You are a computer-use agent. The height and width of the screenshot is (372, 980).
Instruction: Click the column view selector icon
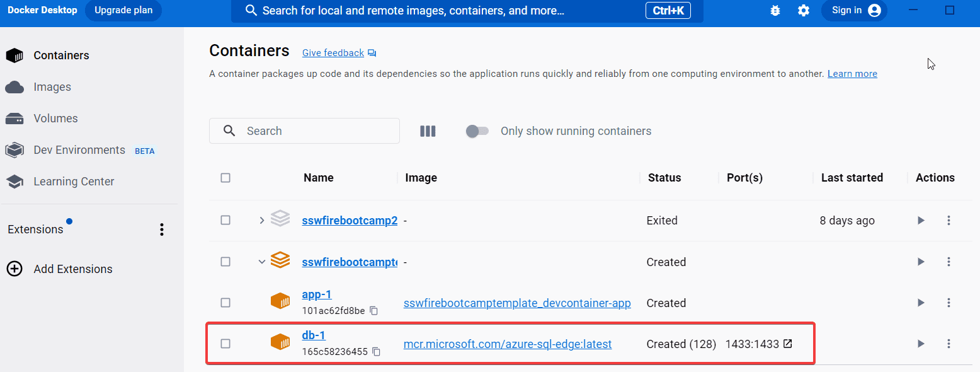pos(428,131)
